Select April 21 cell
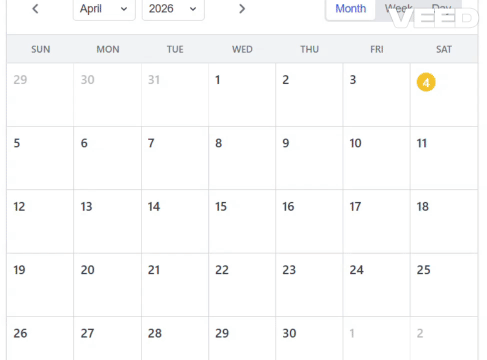Viewport: 487px width, 360px height. 175,285
